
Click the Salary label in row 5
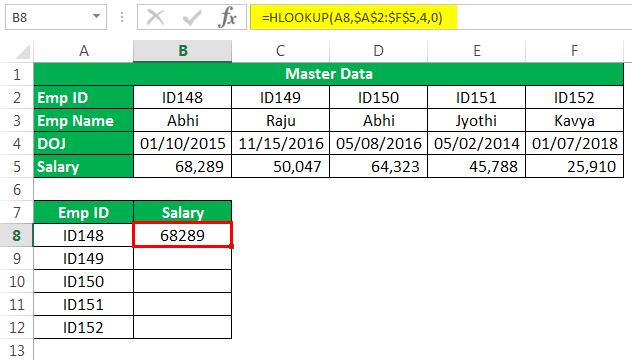click(83, 166)
